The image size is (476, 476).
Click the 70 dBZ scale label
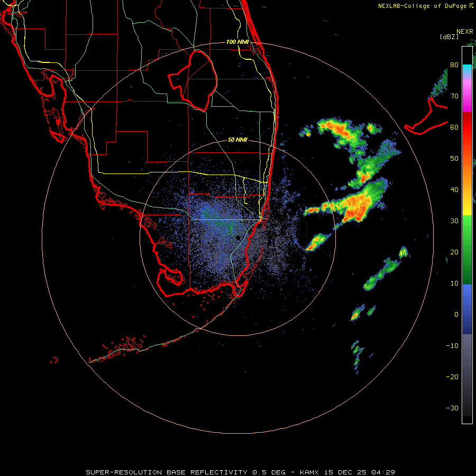pos(454,96)
